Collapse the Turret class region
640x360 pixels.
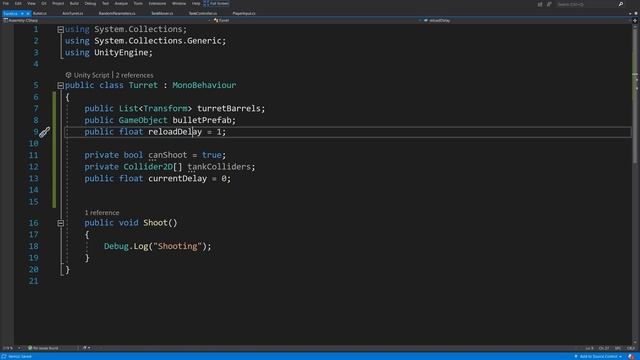(60, 85)
